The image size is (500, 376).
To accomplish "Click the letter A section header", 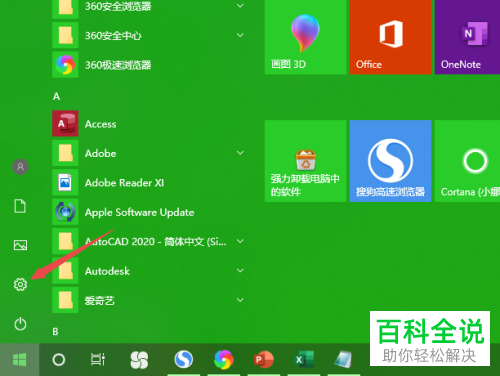I will click(x=56, y=96).
